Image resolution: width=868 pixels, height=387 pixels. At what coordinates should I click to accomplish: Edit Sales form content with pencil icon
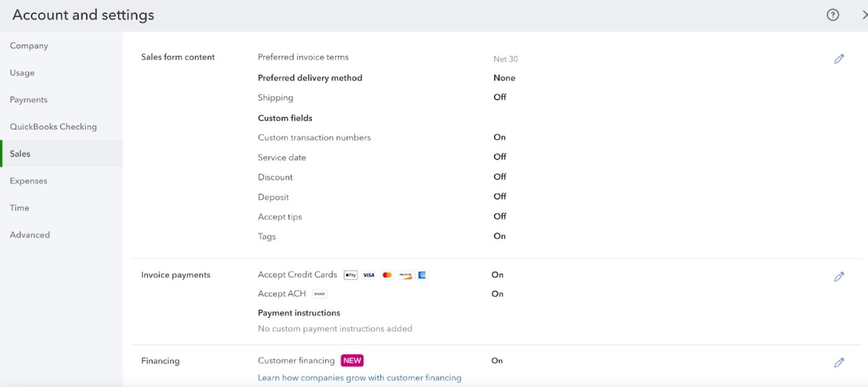click(x=839, y=59)
